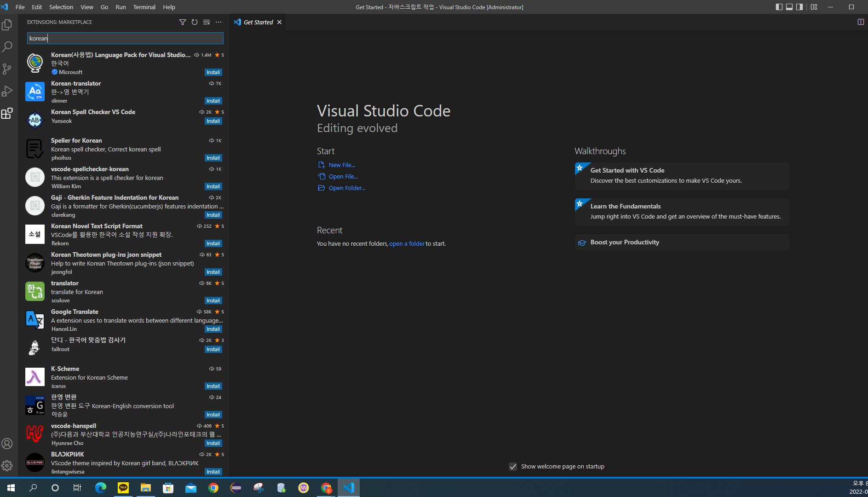
Task: Open KakaoTalk from taskbar
Action: click(x=123, y=488)
